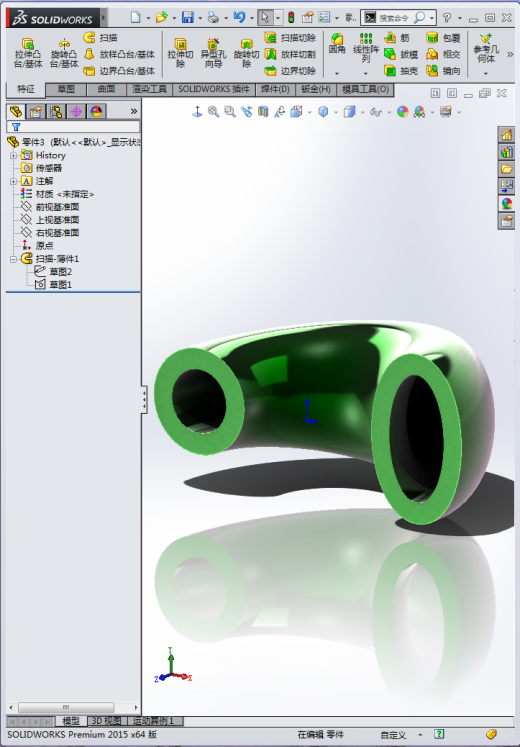Open the Hole Wizard (异型孔向导)

pyautogui.click(x=213, y=54)
